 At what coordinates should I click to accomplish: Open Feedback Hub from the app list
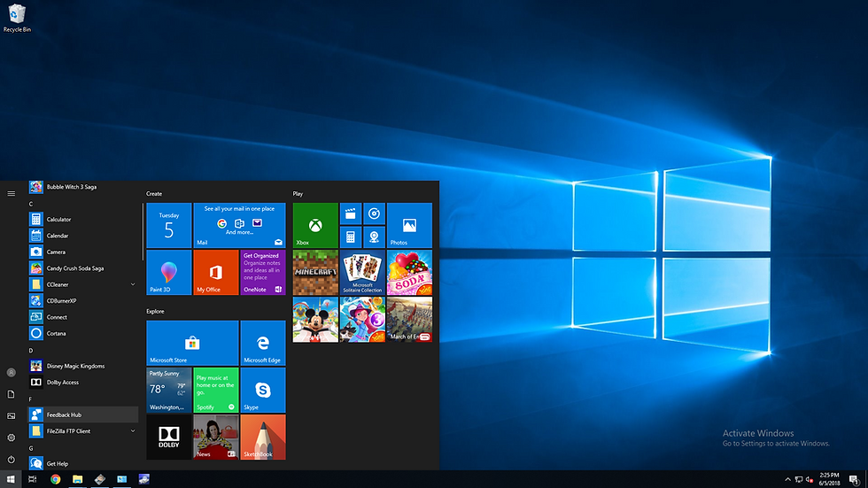tap(83, 415)
